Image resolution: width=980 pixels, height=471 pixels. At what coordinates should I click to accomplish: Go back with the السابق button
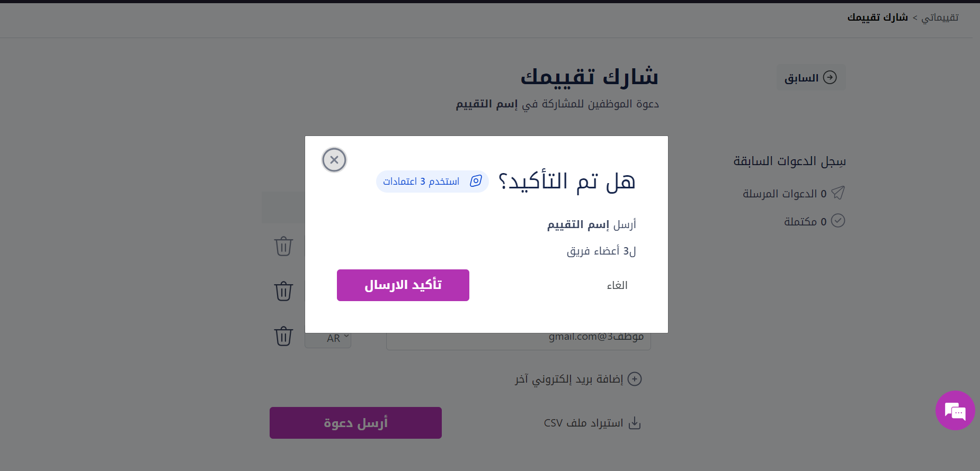point(811,78)
